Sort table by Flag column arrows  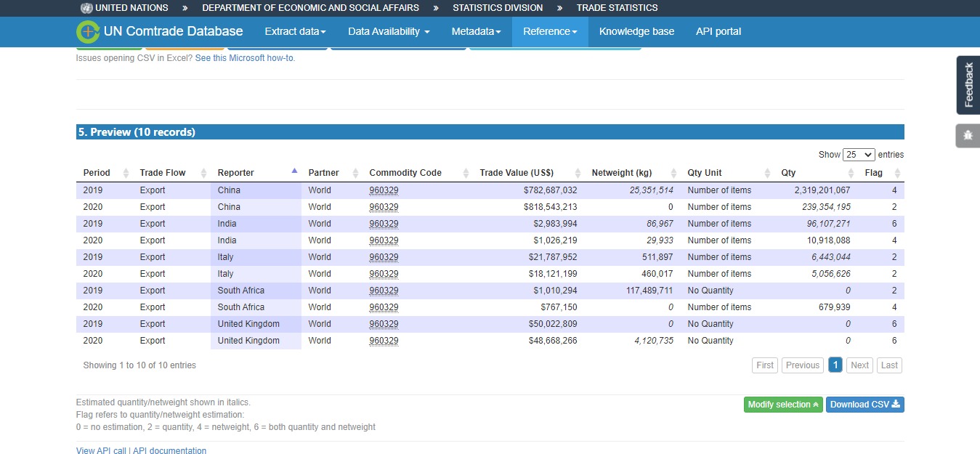(x=897, y=173)
